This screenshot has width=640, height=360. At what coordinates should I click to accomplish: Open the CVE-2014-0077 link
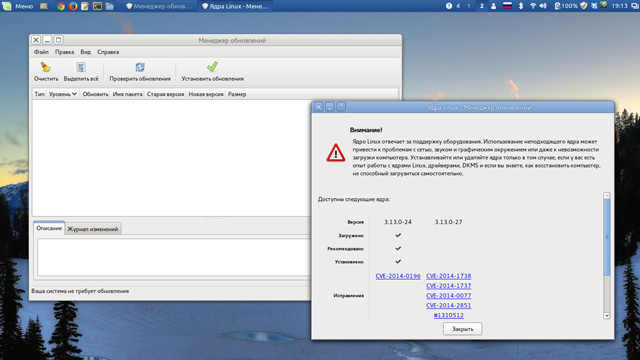click(x=449, y=296)
